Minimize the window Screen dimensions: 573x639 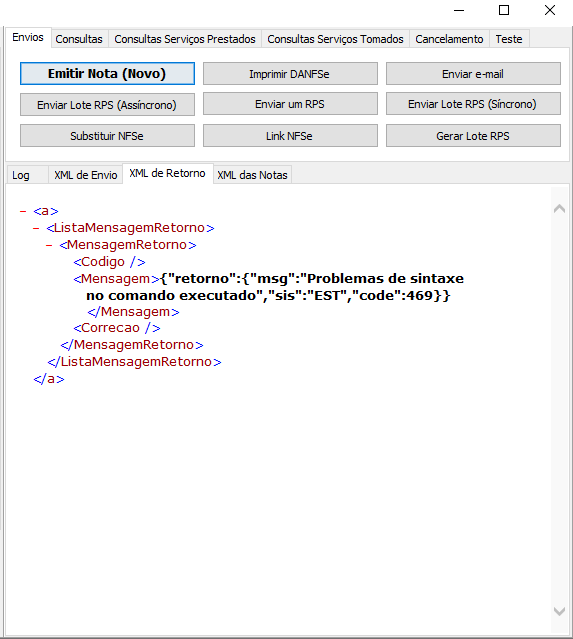459,10
